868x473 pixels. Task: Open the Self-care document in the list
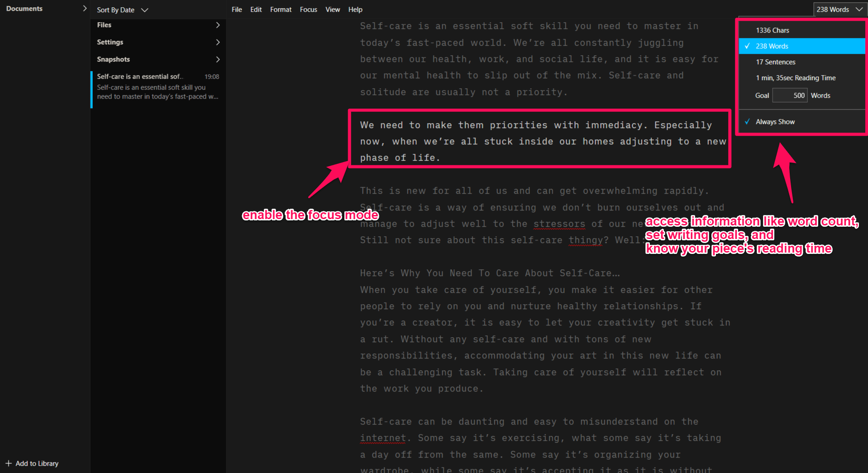click(157, 86)
